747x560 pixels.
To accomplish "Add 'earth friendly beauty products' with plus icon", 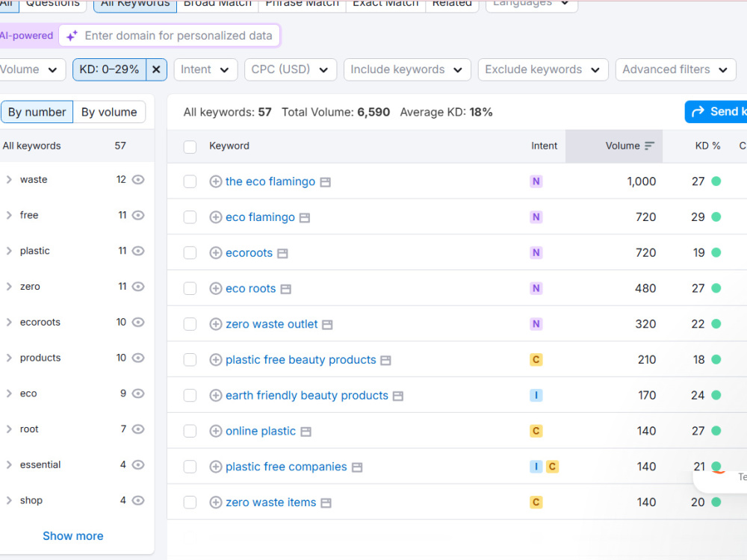I will [x=216, y=396].
